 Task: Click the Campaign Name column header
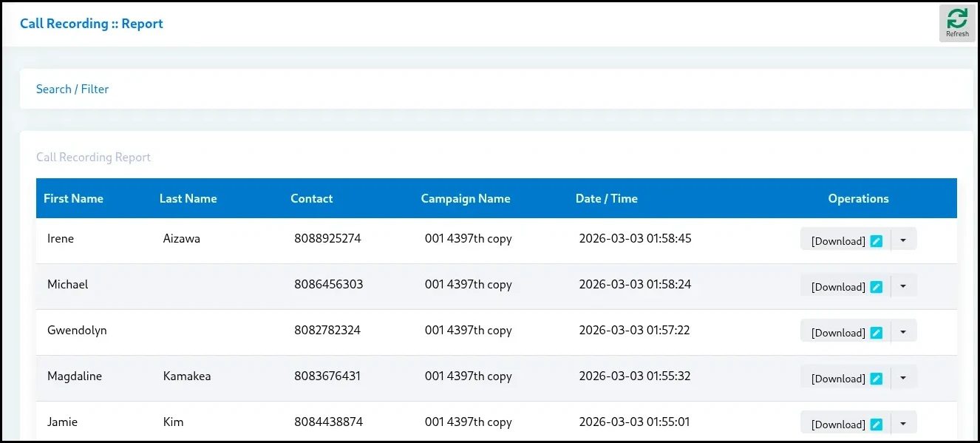click(x=466, y=198)
